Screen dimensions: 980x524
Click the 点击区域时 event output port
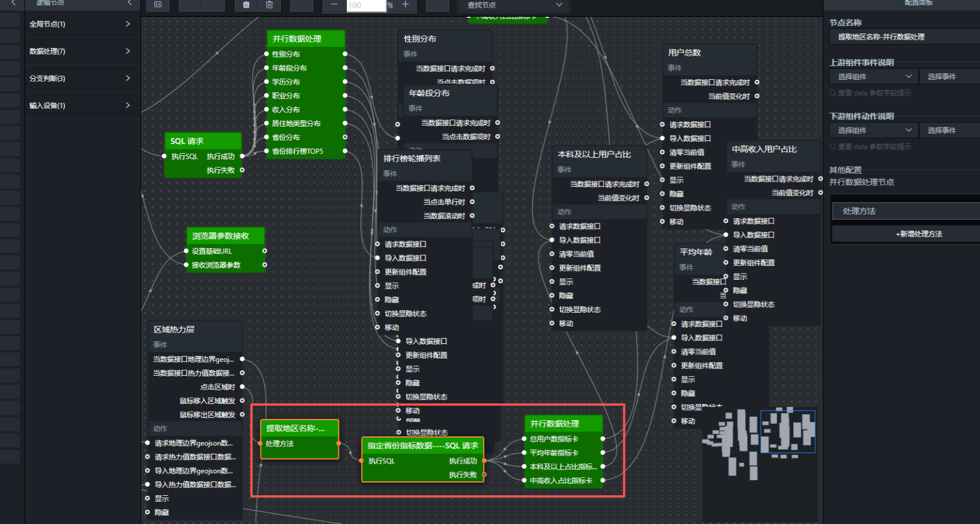[x=242, y=387]
